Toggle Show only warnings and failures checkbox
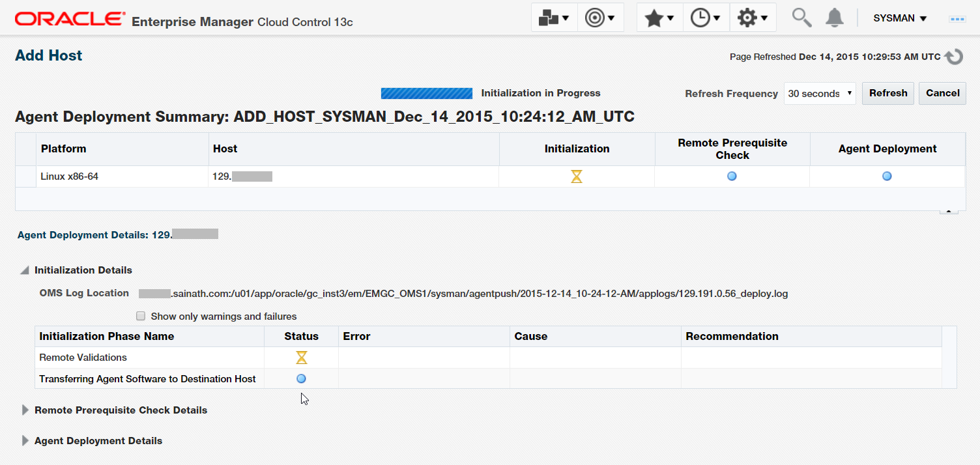Screen dimensions: 980x465 (x=140, y=317)
